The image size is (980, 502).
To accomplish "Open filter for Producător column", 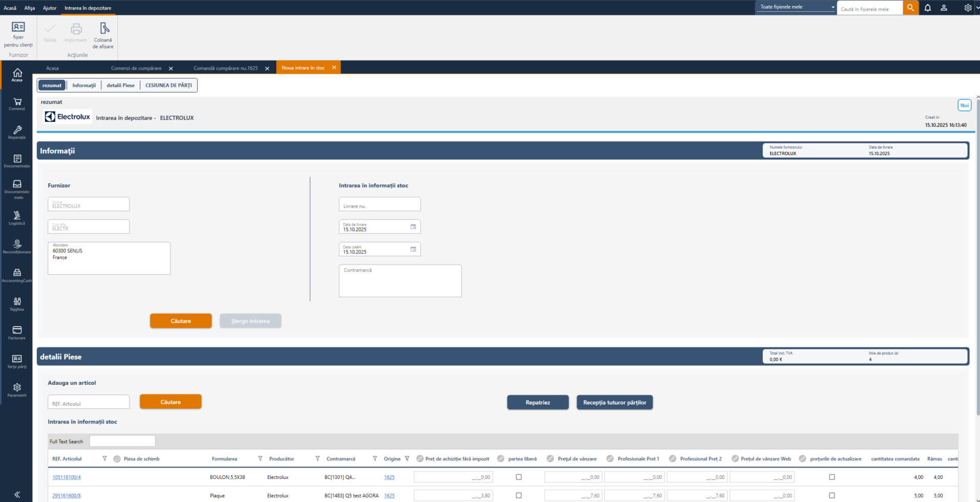I will pos(317,459).
